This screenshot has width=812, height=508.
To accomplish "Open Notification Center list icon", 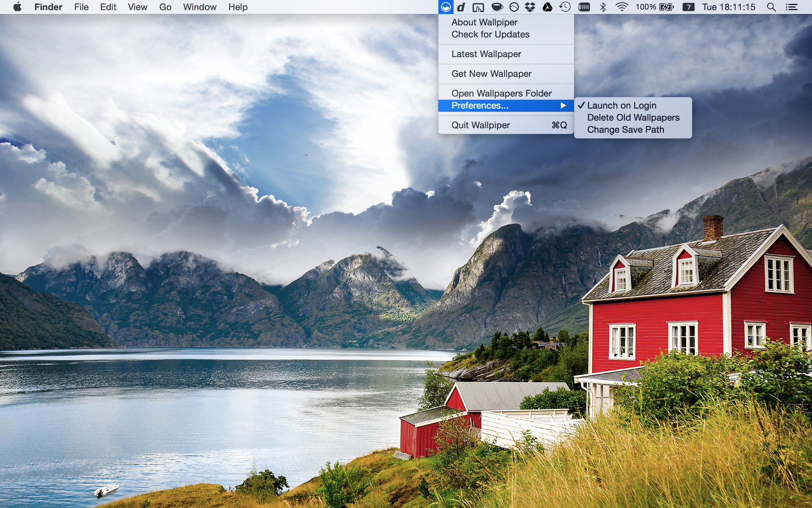I will click(791, 7).
